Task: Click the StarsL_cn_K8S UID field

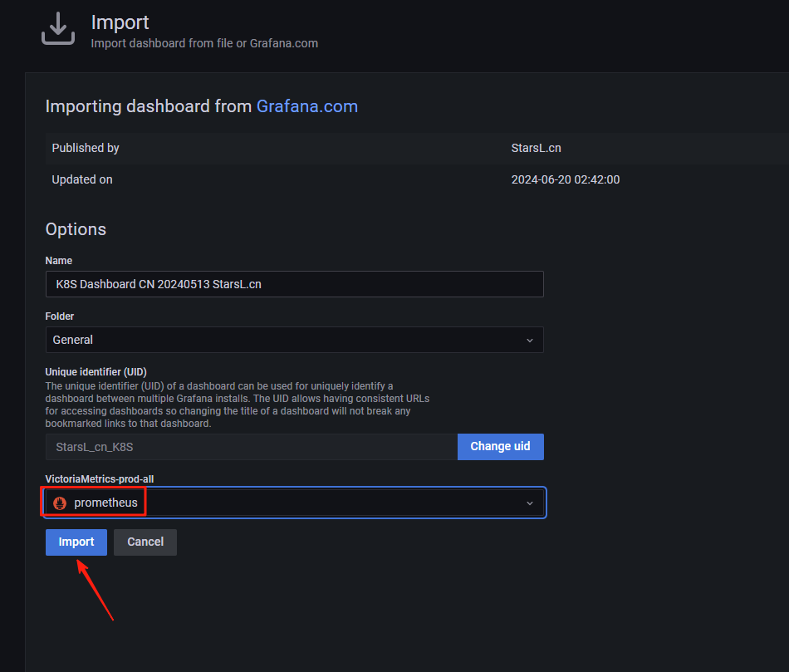Action: point(251,447)
